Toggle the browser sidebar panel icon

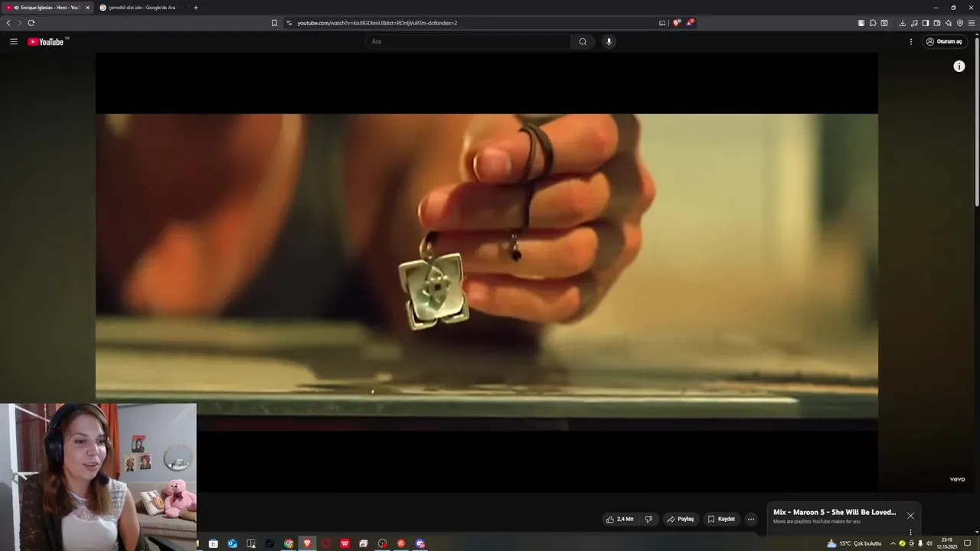click(x=926, y=23)
